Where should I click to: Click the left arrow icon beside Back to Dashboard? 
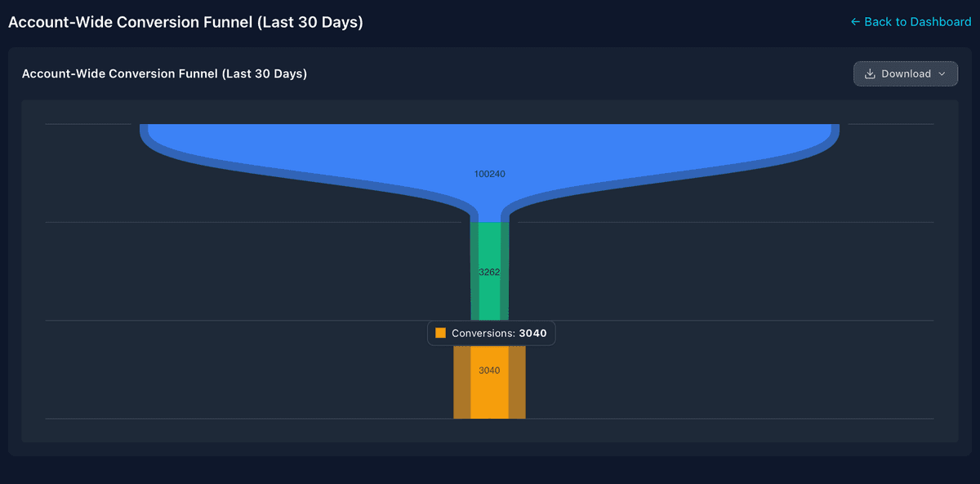854,22
